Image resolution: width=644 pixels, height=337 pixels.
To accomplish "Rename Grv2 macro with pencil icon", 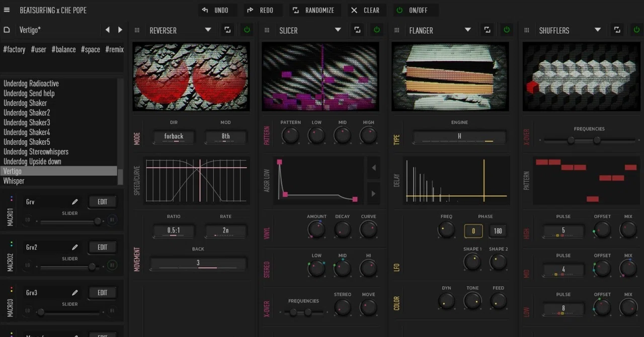I will (x=75, y=247).
